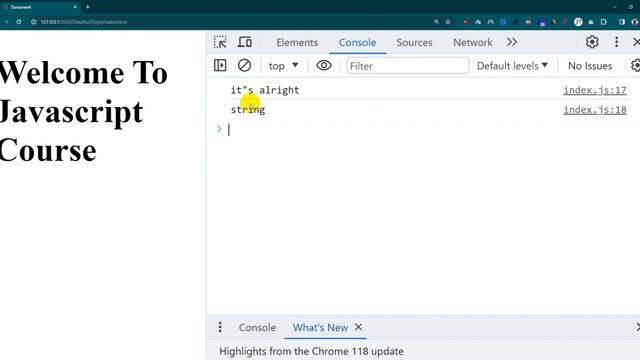Click the purple square extension icon

pos(542,23)
